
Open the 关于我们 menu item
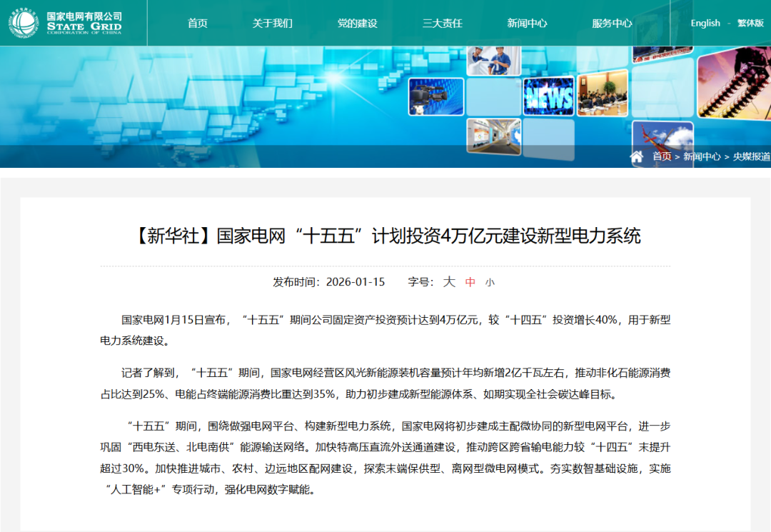click(272, 23)
